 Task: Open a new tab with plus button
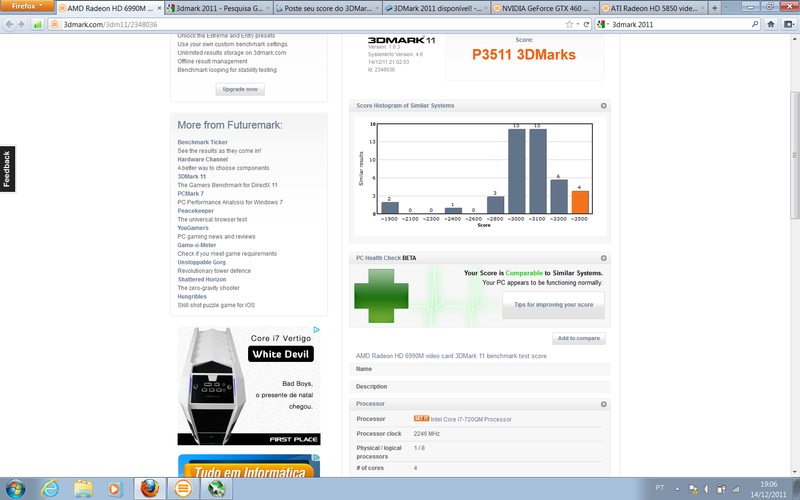[x=714, y=8]
